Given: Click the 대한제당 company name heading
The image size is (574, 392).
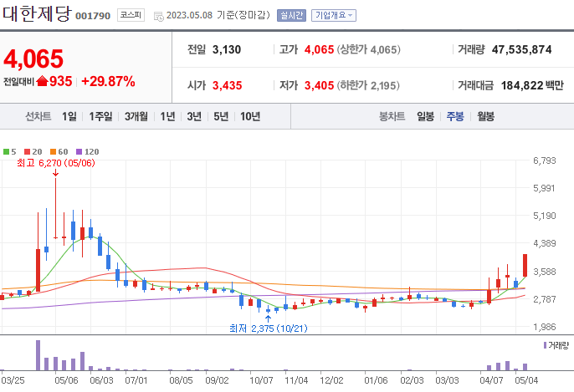Looking at the screenshot, I should pyautogui.click(x=37, y=14).
